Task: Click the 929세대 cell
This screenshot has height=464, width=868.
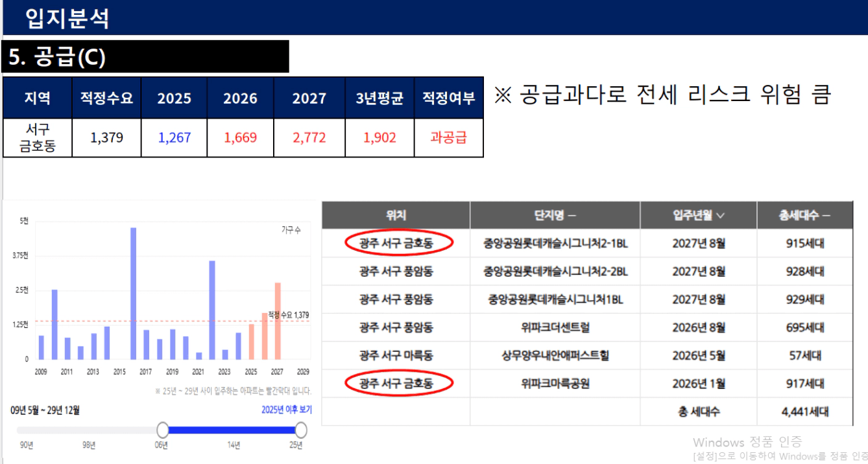Action: pos(805,299)
